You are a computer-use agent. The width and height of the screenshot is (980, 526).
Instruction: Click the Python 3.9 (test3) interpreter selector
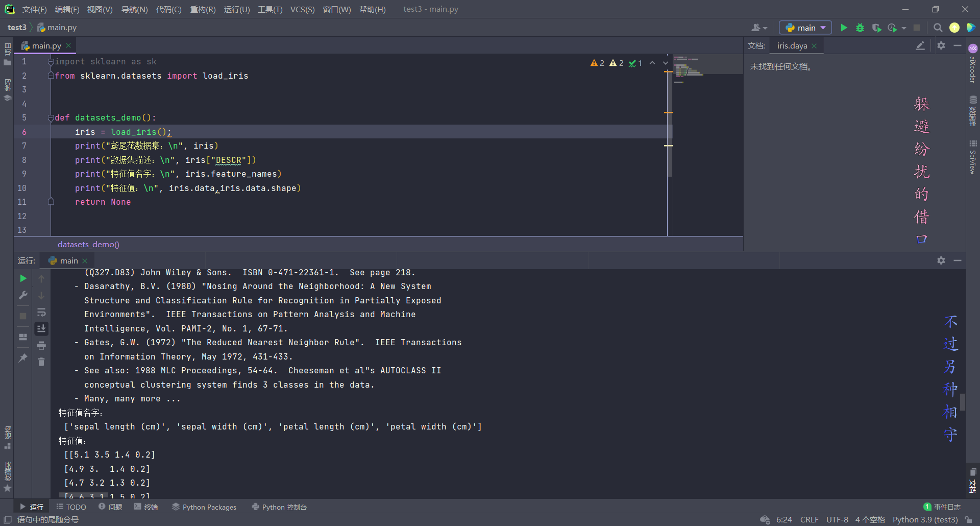click(x=925, y=519)
